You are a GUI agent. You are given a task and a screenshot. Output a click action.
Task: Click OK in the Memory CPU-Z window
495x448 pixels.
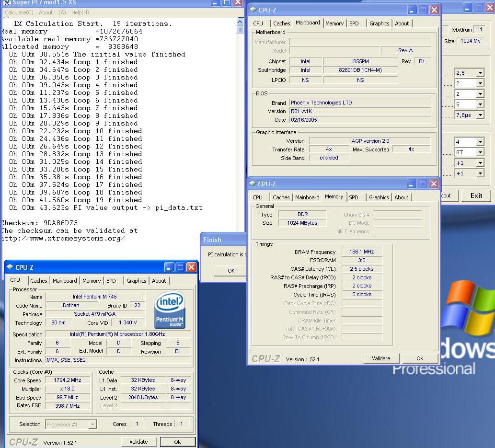pos(420,358)
